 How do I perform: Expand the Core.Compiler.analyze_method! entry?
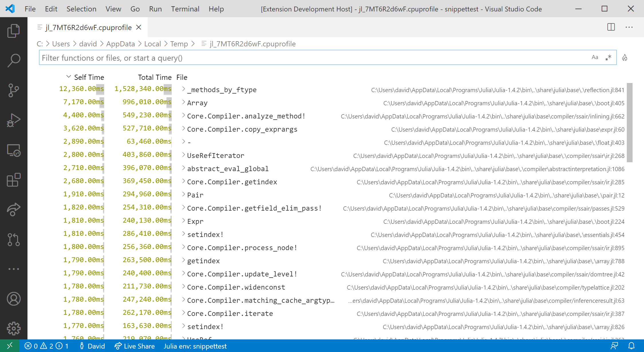(x=183, y=116)
